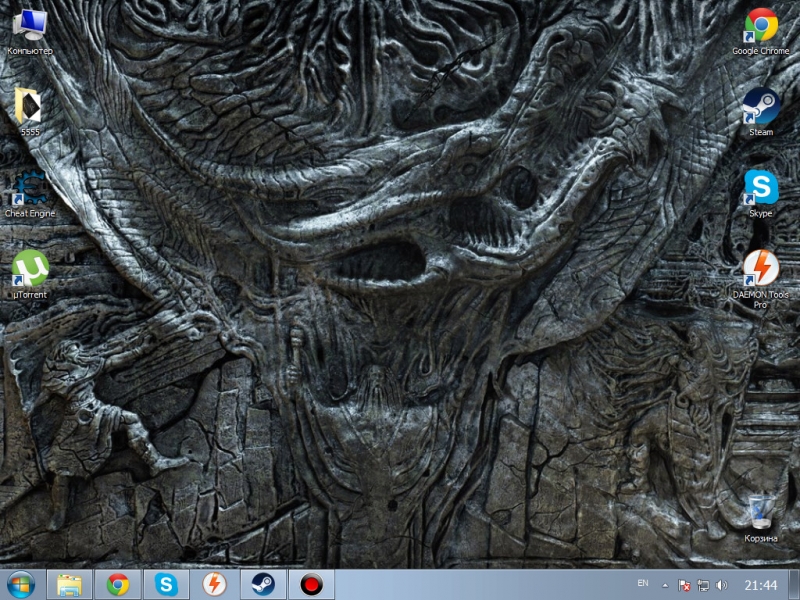
Task: Select the DAEMON Tools Pro desktop shortcut
Action: click(760, 279)
